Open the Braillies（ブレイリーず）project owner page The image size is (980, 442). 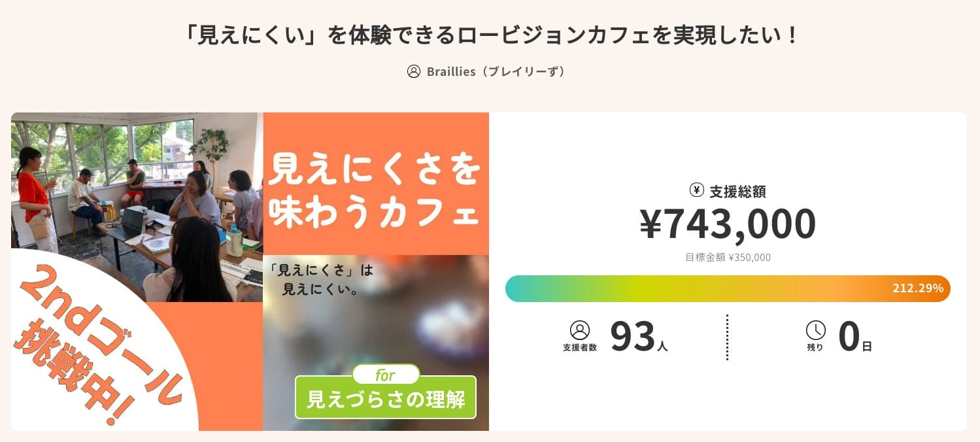point(497,72)
